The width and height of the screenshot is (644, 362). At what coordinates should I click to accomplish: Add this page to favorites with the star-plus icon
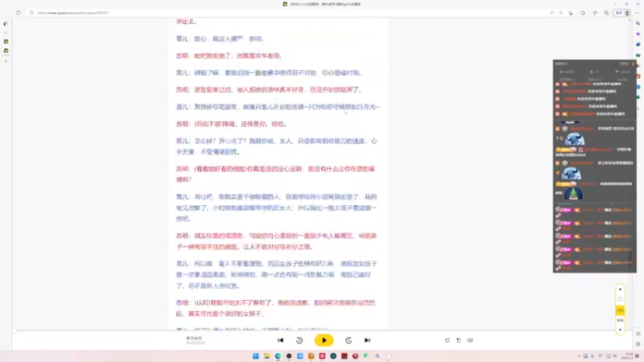pyautogui.click(x=570, y=13)
